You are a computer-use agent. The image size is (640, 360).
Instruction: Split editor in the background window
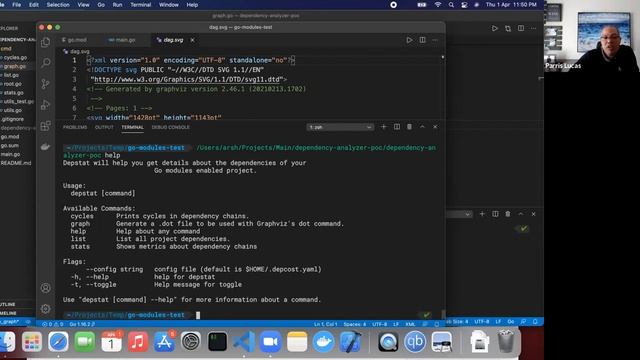coord(521,28)
